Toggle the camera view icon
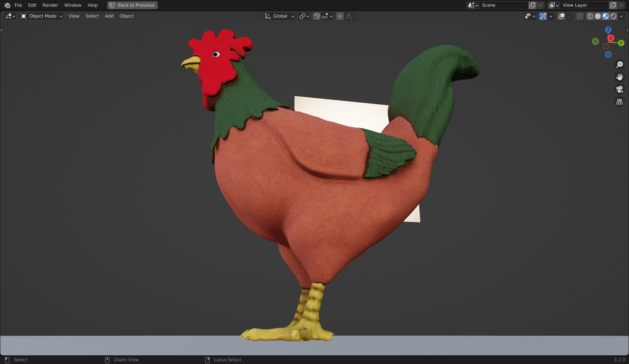 (x=620, y=89)
